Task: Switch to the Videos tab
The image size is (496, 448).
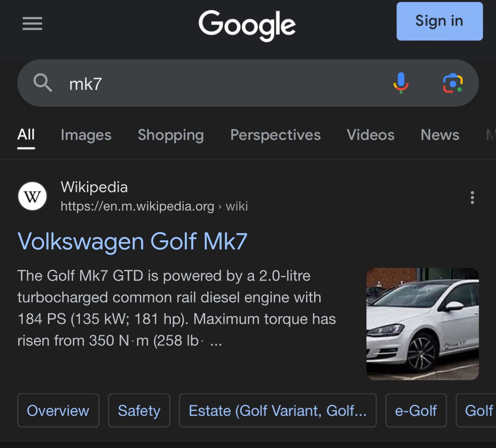Action: [371, 135]
